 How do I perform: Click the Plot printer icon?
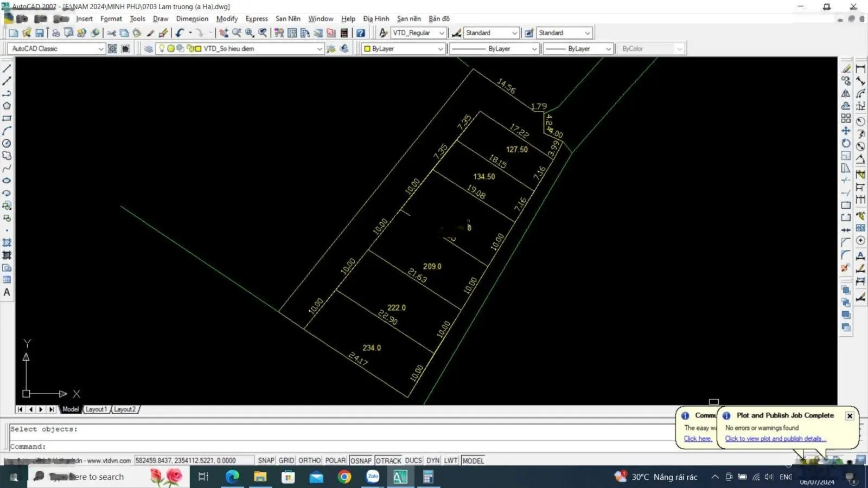coord(56,33)
